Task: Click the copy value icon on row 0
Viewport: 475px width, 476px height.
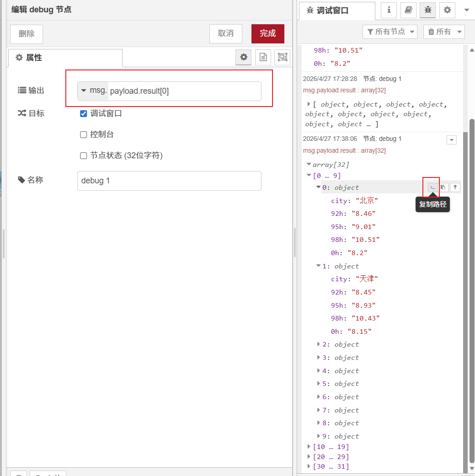Action: pyautogui.click(x=443, y=187)
